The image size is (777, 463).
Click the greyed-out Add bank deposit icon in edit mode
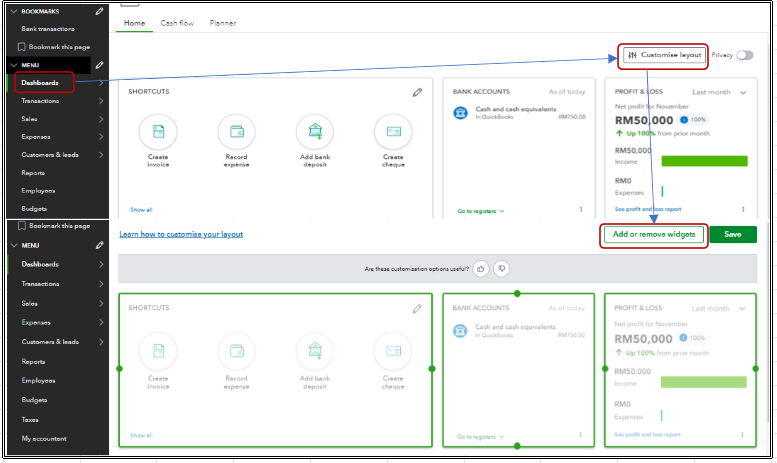(315, 351)
